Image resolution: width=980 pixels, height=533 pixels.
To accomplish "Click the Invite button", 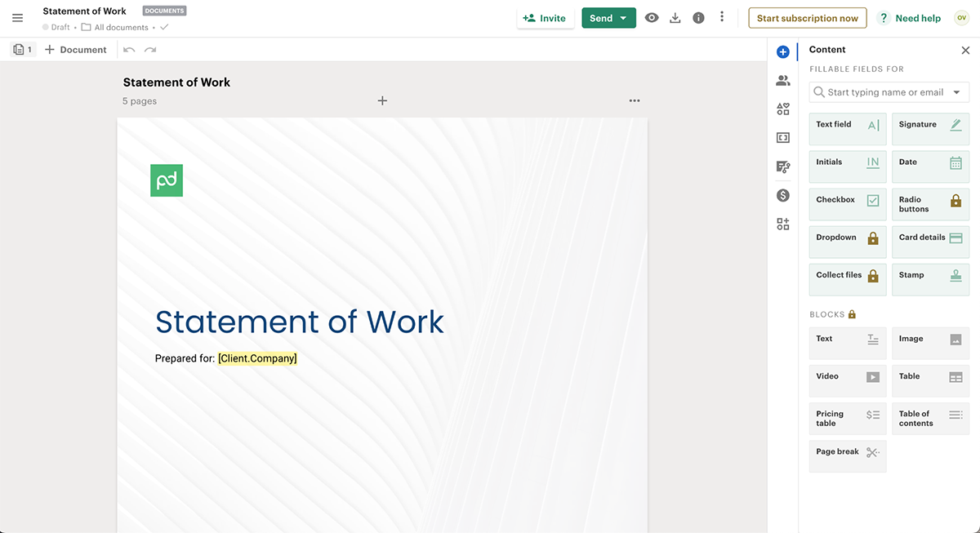I will pyautogui.click(x=545, y=18).
